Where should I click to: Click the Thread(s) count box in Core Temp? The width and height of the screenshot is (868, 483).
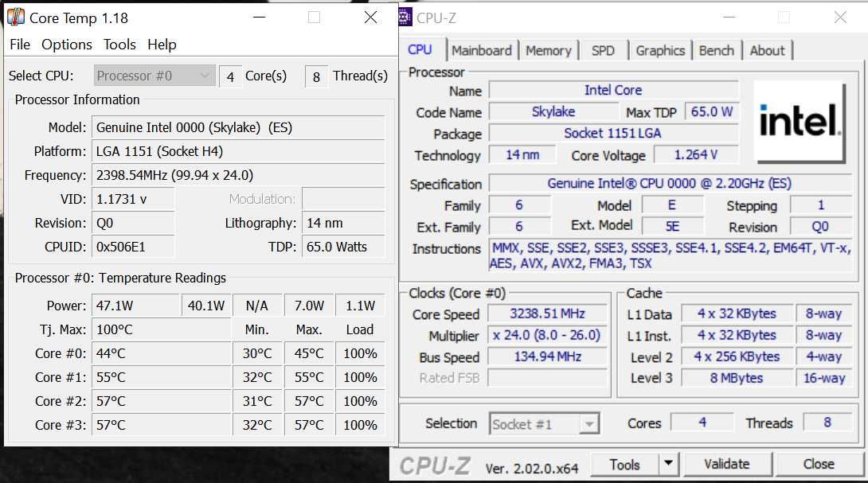316,76
